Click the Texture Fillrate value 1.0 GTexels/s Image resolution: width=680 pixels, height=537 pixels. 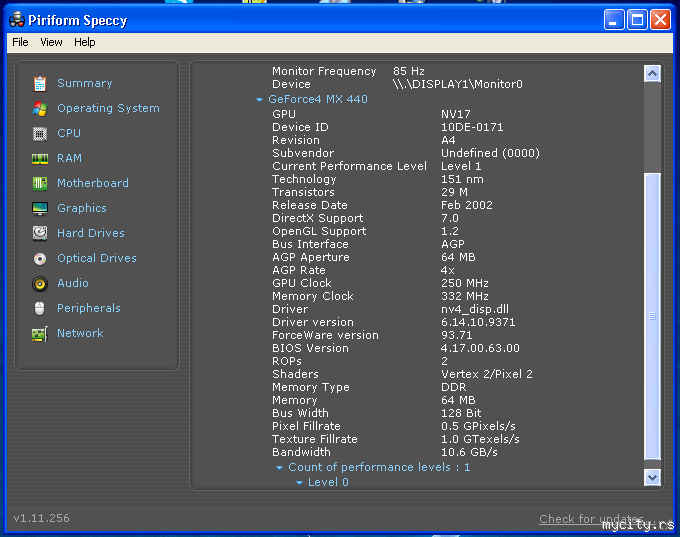point(480,439)
